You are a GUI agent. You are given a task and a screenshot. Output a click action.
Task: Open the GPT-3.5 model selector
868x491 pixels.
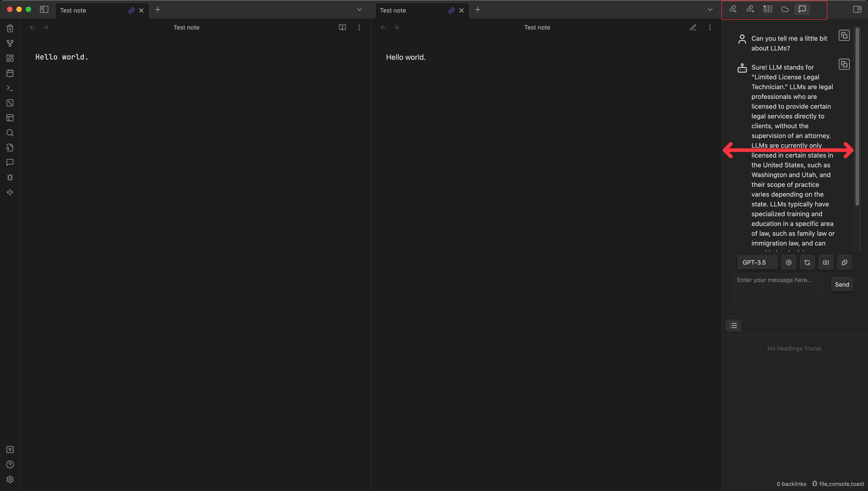tap(757, 262)
